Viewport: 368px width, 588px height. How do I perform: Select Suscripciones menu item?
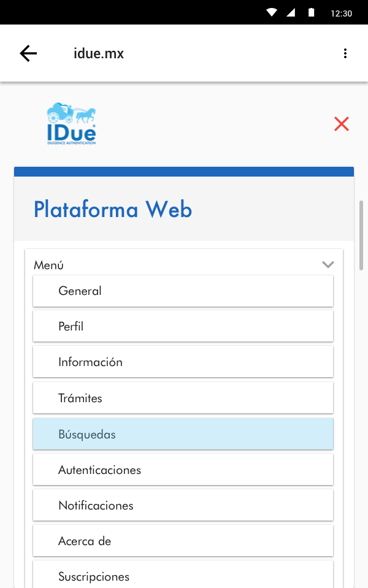pyautogui.click(x=183, y=576)
